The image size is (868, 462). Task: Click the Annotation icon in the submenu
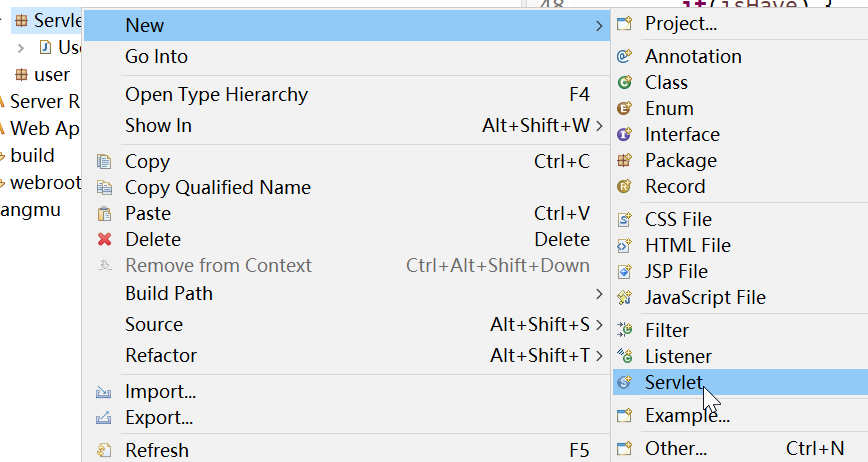(625, 57)
